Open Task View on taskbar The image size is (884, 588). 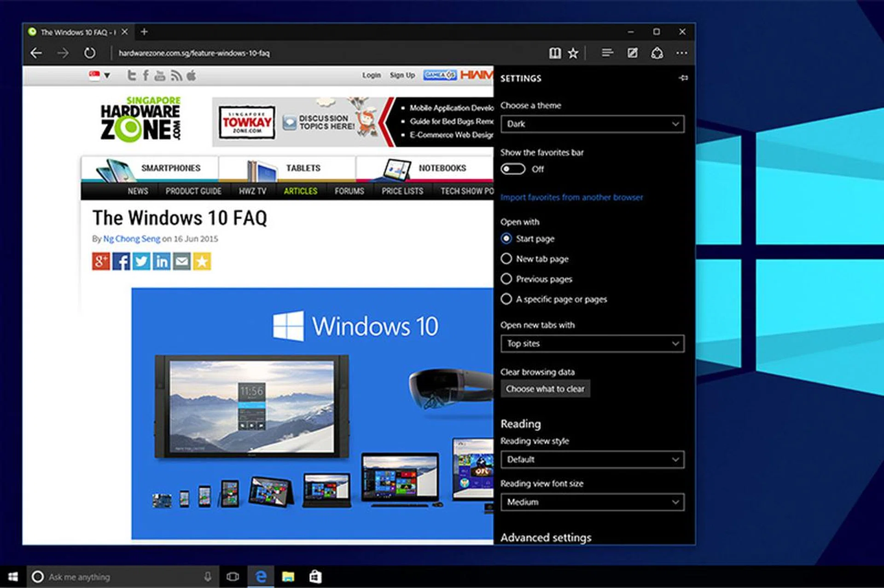[233, 576]
